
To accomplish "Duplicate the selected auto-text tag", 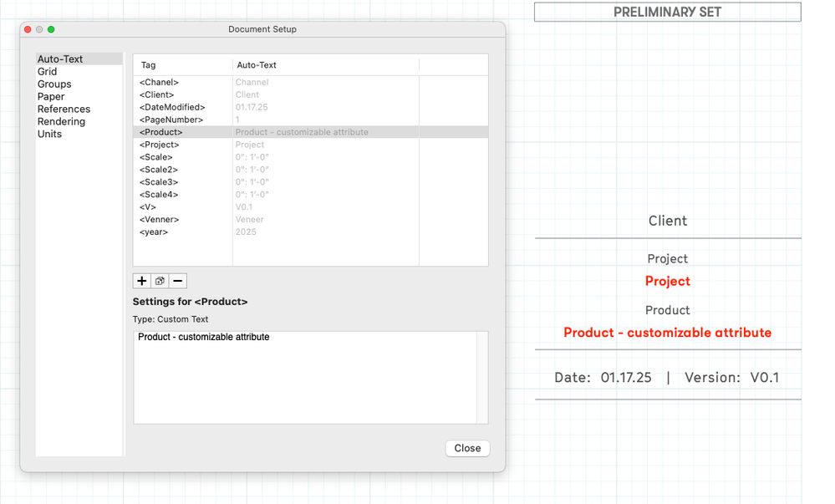I will (160, 281).
